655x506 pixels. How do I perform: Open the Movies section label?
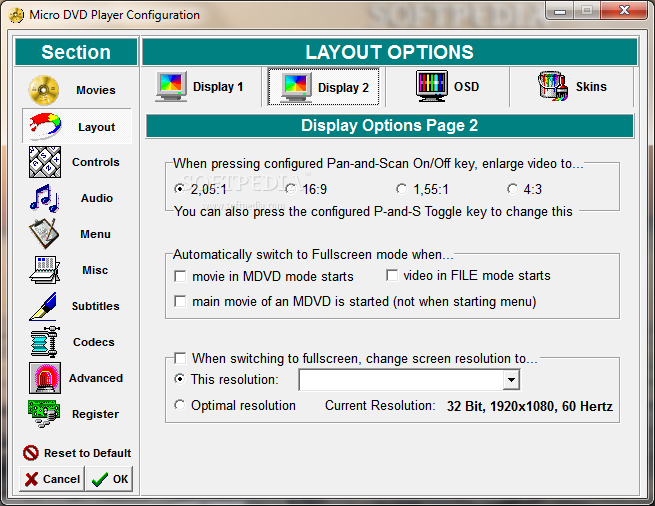click(x=96, y=90)
